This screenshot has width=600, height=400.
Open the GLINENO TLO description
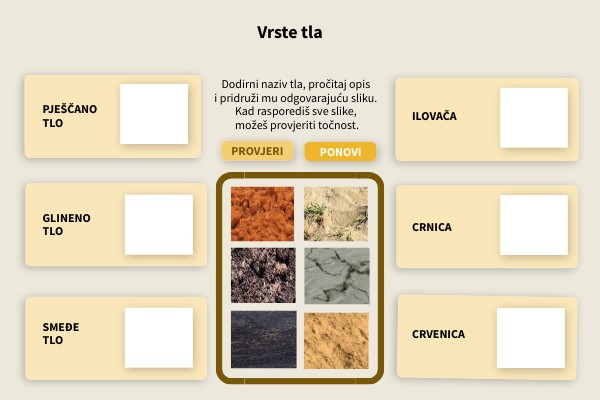click(67, 224)
